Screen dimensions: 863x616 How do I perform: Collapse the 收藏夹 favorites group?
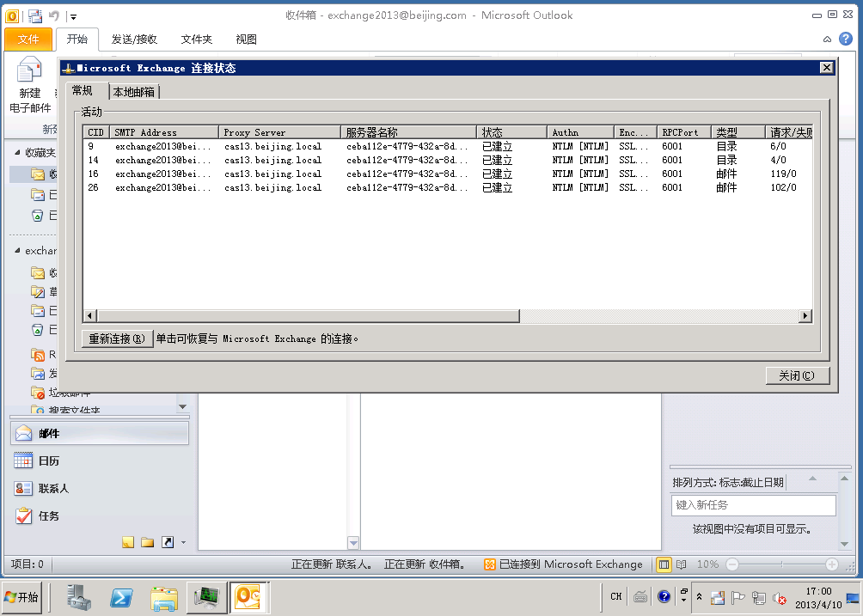pyautogui.click(x=17, y=152)
